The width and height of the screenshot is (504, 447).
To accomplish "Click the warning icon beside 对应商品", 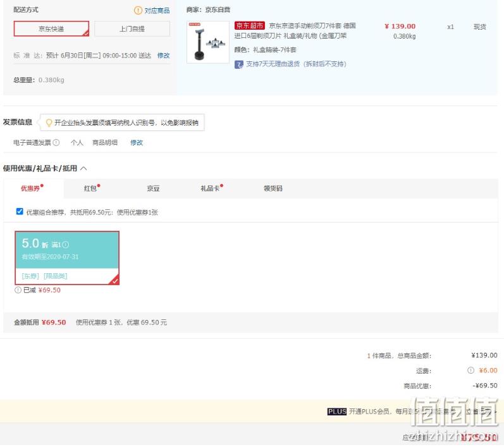I will pyautogui.click(x=138, y=10).
